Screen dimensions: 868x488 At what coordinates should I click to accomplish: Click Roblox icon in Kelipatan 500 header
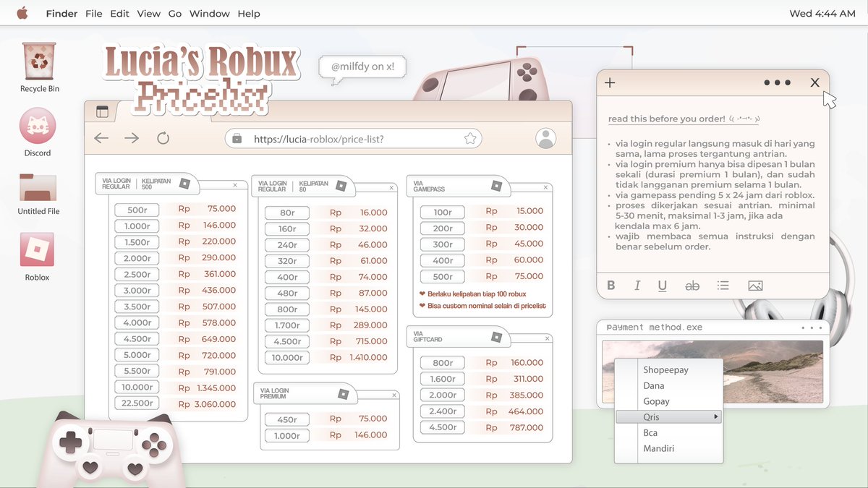click(x=184, y=184)
